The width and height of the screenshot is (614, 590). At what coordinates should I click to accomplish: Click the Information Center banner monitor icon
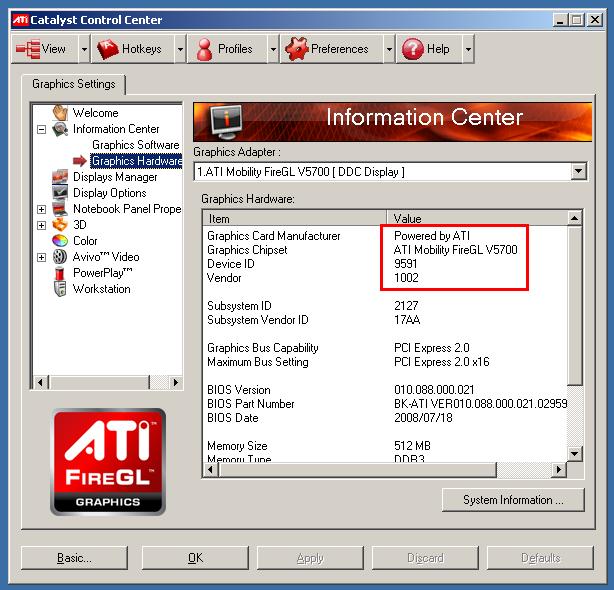[x=226, y=122]
